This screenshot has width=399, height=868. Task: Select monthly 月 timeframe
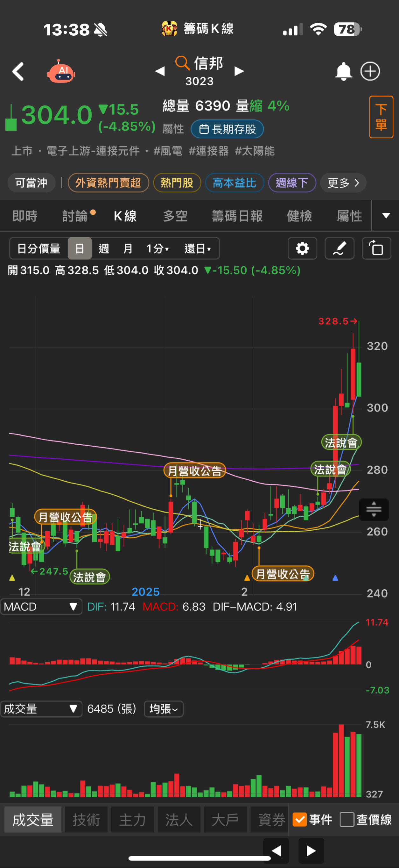pyautogui.click(x=128, y=248)
